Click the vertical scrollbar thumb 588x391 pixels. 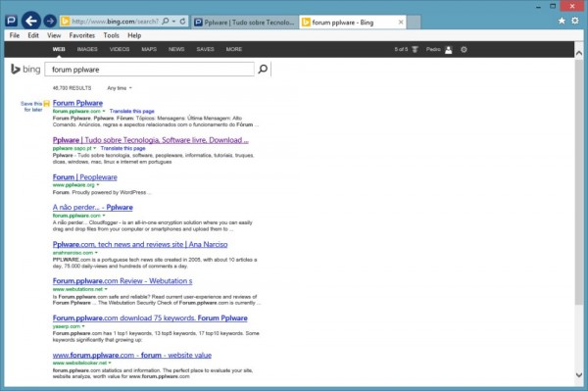[578, 182]
